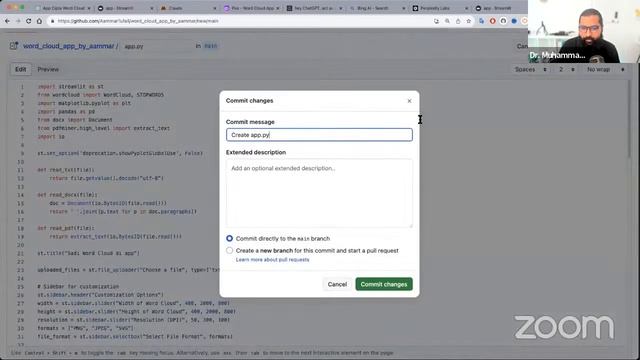Select Create a new branch option
Screen dimensions: 640x360
point(229,250)
